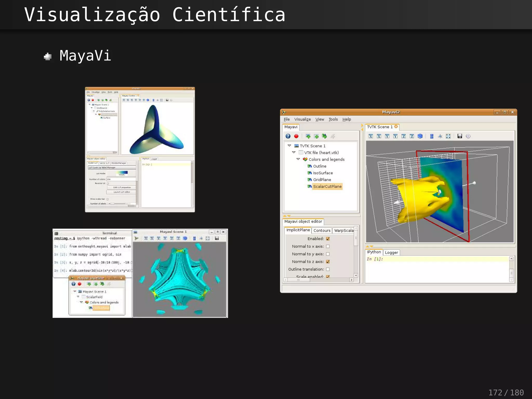This screenshot has width=532, height=399.
Task: Collapse ScalarField node in Mayavi pipeline window
Action: [x=78, y=297]
